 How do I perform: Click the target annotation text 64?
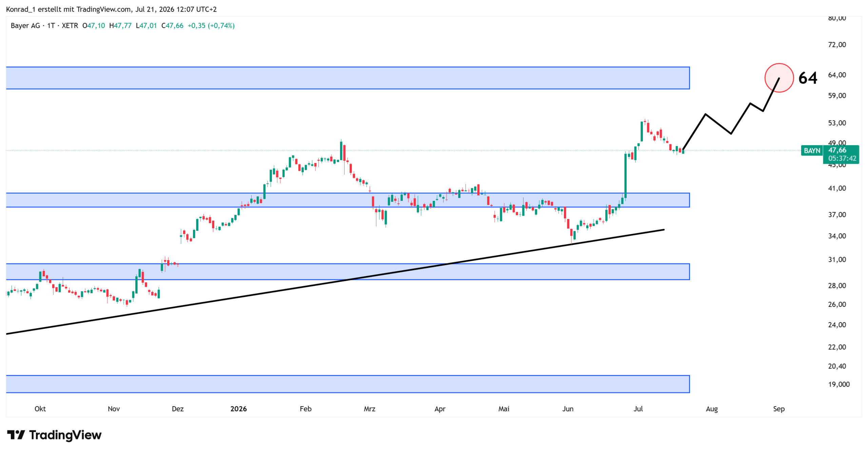pos(808,78)
